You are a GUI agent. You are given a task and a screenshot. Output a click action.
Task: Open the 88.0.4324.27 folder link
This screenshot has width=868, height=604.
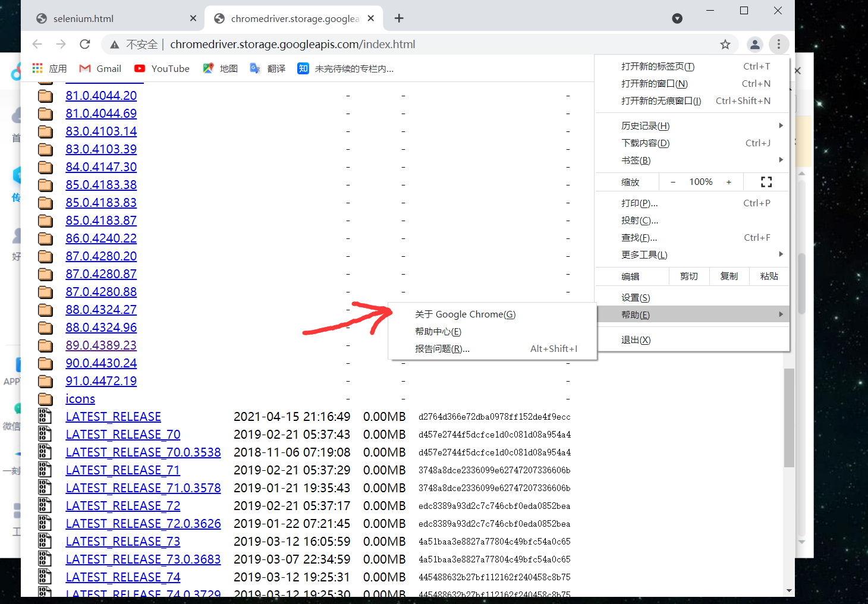[101, 309]
